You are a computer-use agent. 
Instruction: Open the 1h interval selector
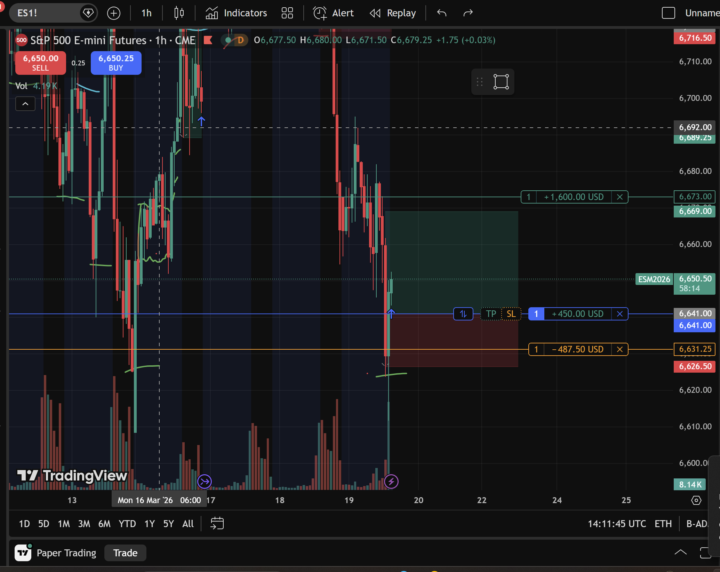(x=146, y=13)
